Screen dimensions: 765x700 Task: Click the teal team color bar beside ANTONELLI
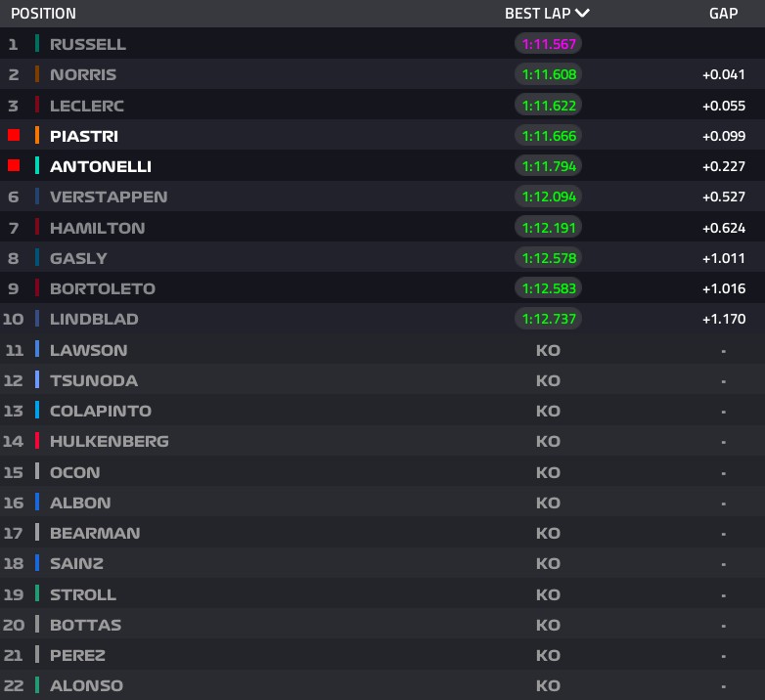click(x=37, y=166)
